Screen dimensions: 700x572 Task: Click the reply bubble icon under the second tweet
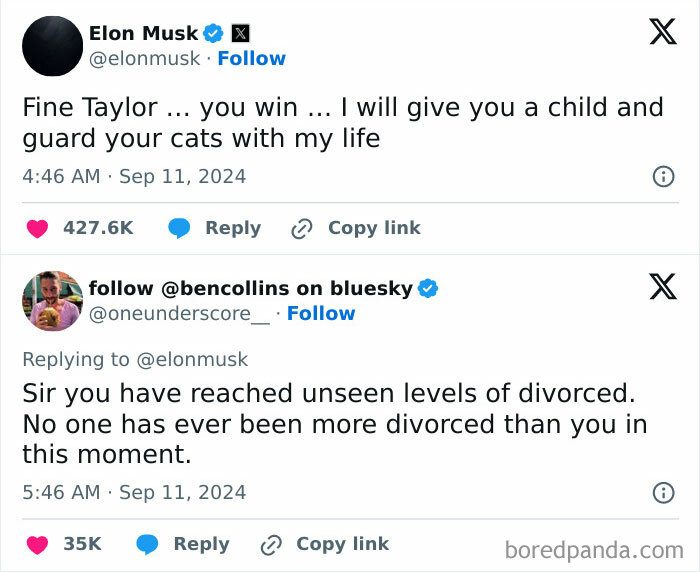[148, 545]
